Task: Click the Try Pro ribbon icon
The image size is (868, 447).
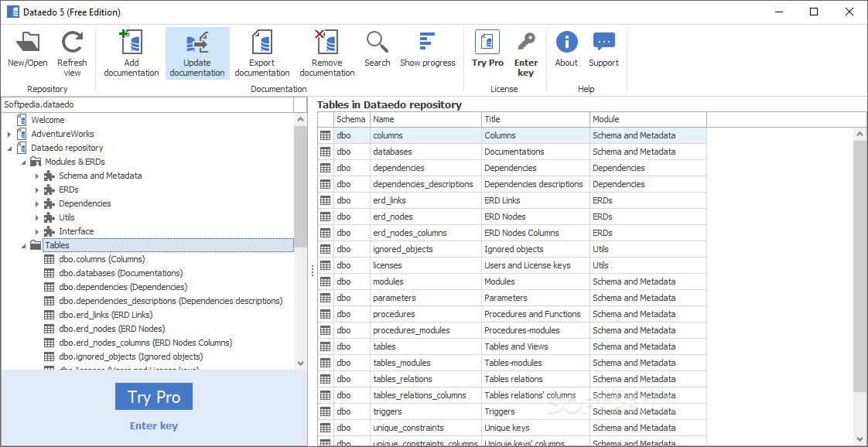Action: tap(487, 42)
